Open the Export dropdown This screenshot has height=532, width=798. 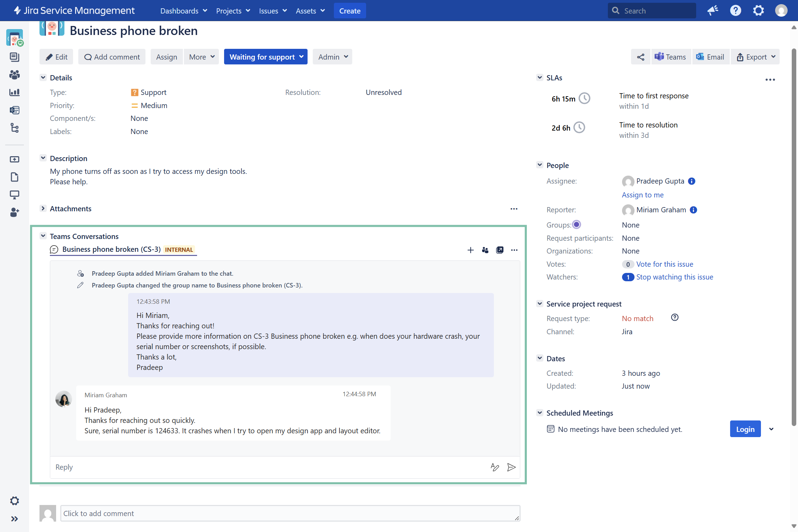(x=755, y=57)
